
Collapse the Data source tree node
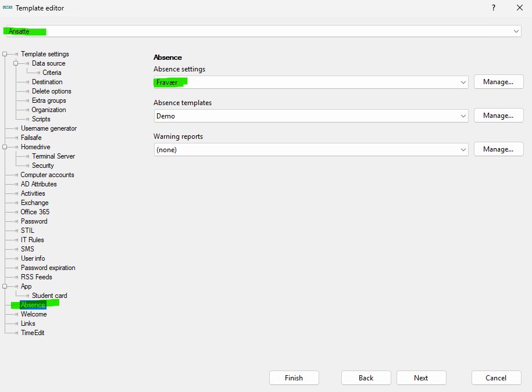tap(16, 63)
